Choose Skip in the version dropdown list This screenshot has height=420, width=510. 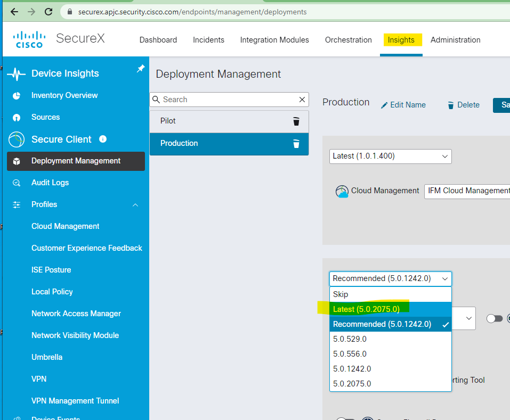pos(341,294)
